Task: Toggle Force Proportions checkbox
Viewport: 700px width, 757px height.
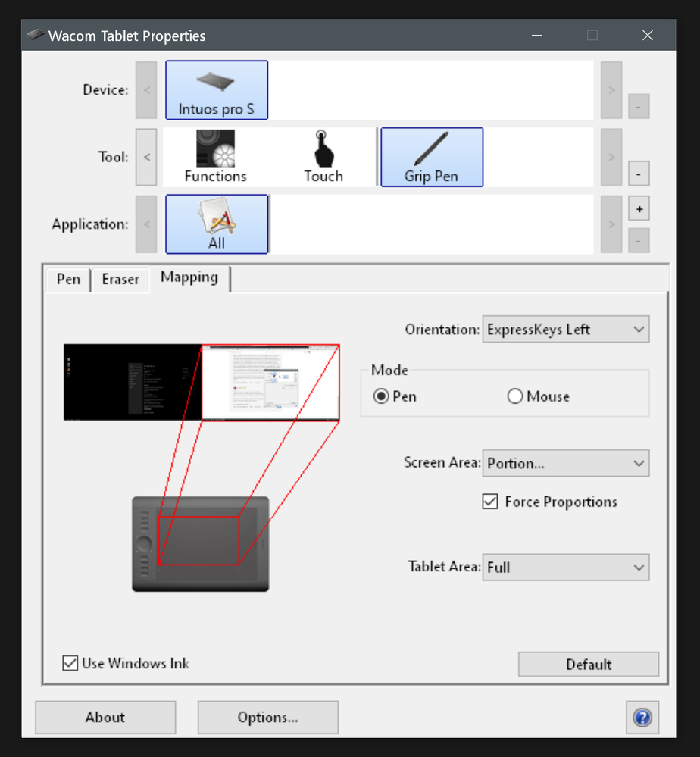Action: pos(490,502)
